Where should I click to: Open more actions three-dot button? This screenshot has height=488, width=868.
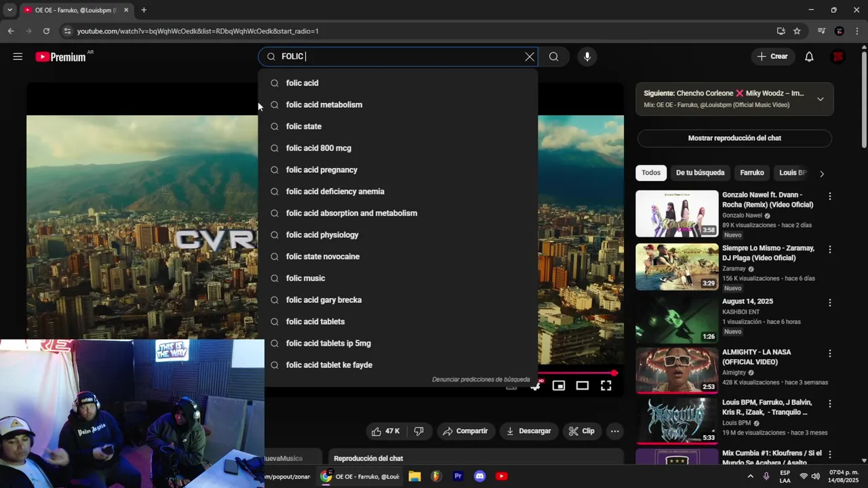614,431
